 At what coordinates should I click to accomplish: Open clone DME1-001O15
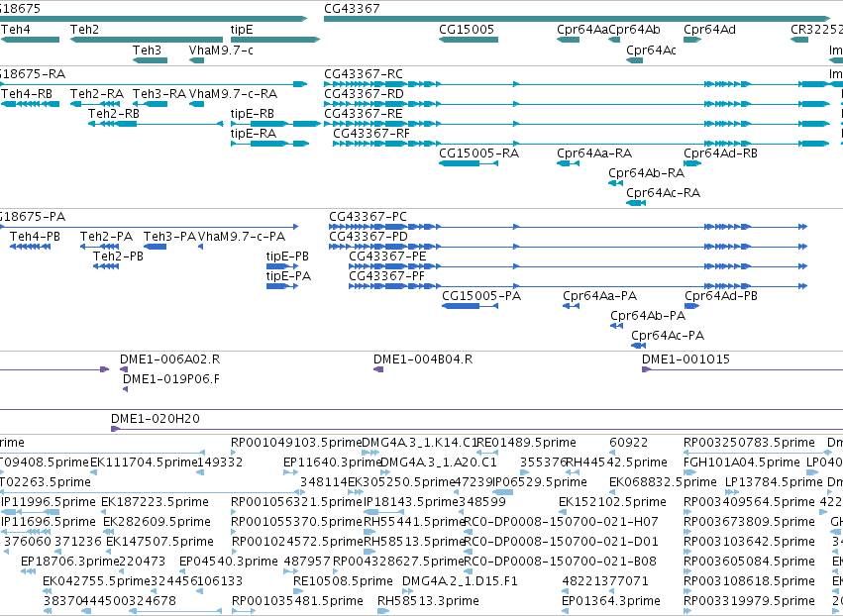[743, 369]
